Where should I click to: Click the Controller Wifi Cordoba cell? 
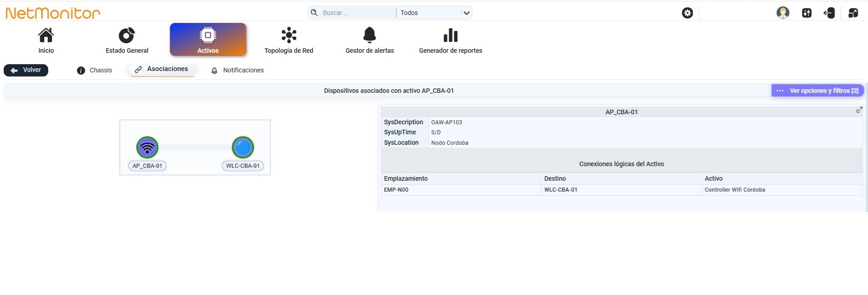tap(782, 190)
